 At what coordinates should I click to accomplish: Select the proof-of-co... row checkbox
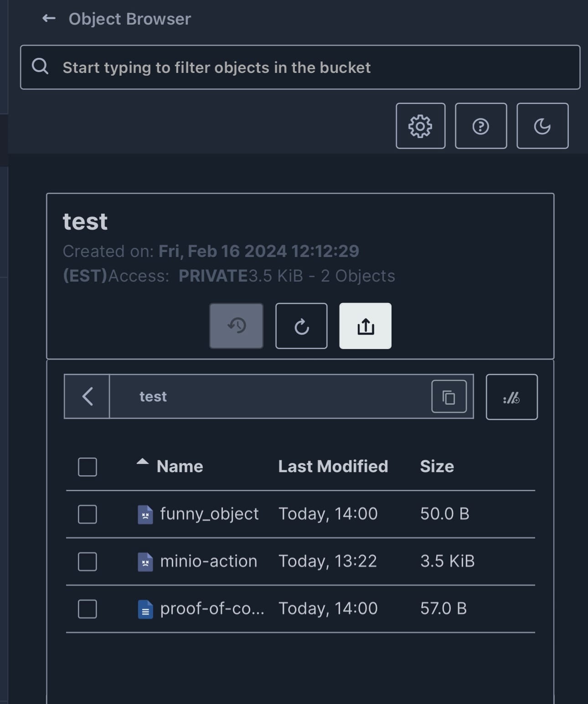[x=88, y=609]
